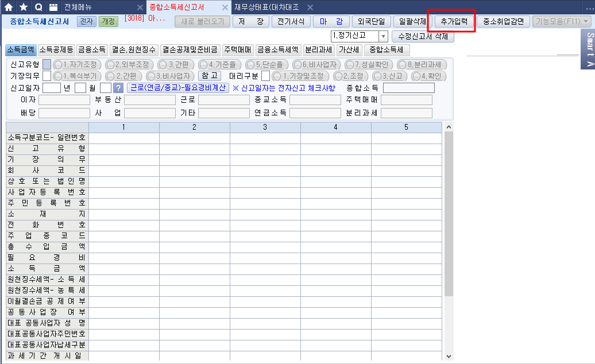Viewport: 595px width, 364px height.
Task: Click the blue question mark help icon
Action: point(118,88)
